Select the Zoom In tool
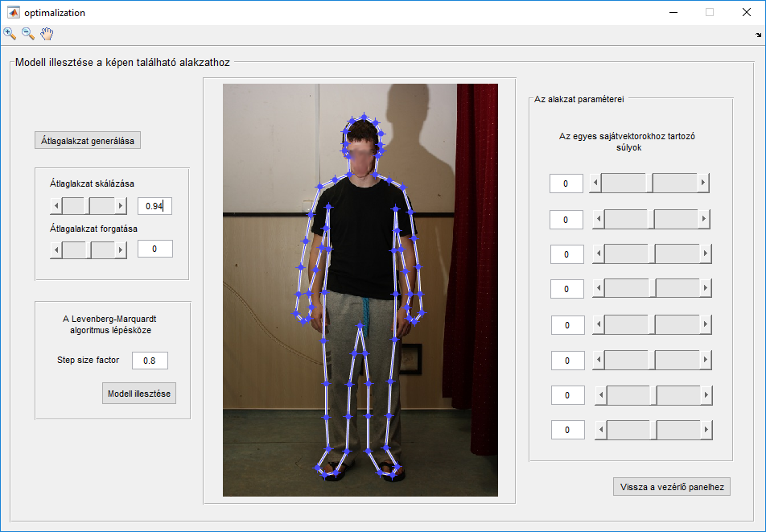This screenshot has width=766, height=532. pos(10,34)
